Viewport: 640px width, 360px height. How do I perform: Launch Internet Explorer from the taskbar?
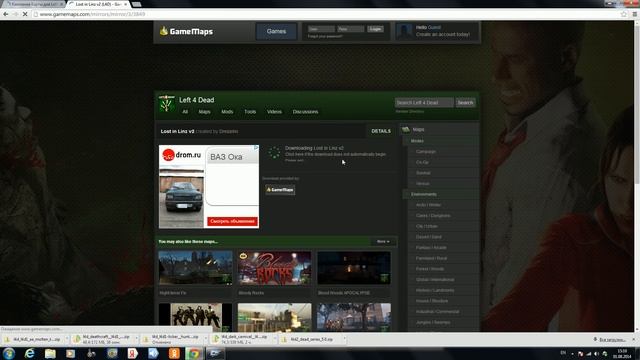[x=29, y=353]
